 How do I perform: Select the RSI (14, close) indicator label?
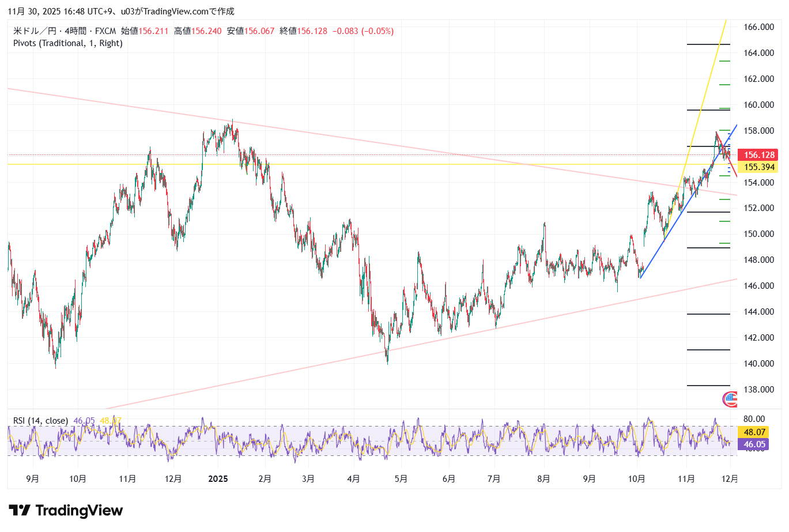[40, 421]
